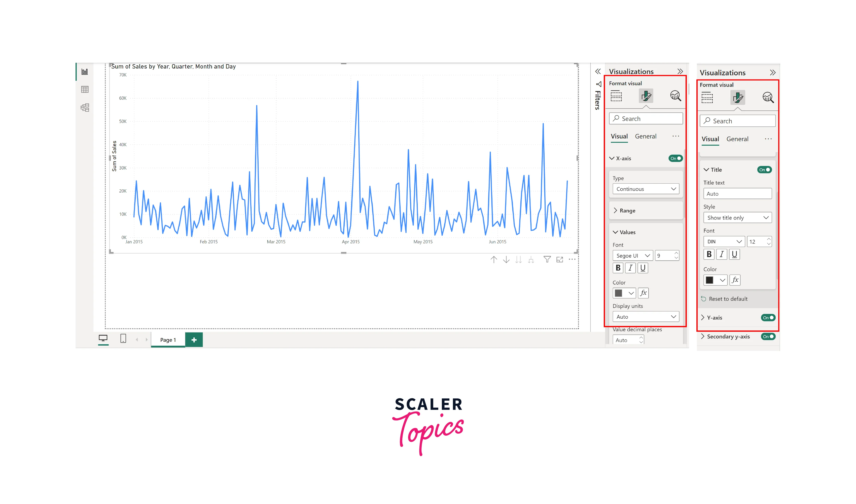856x504 pixels.
Task: Open the Title color swatch picker
Action: 715,280
